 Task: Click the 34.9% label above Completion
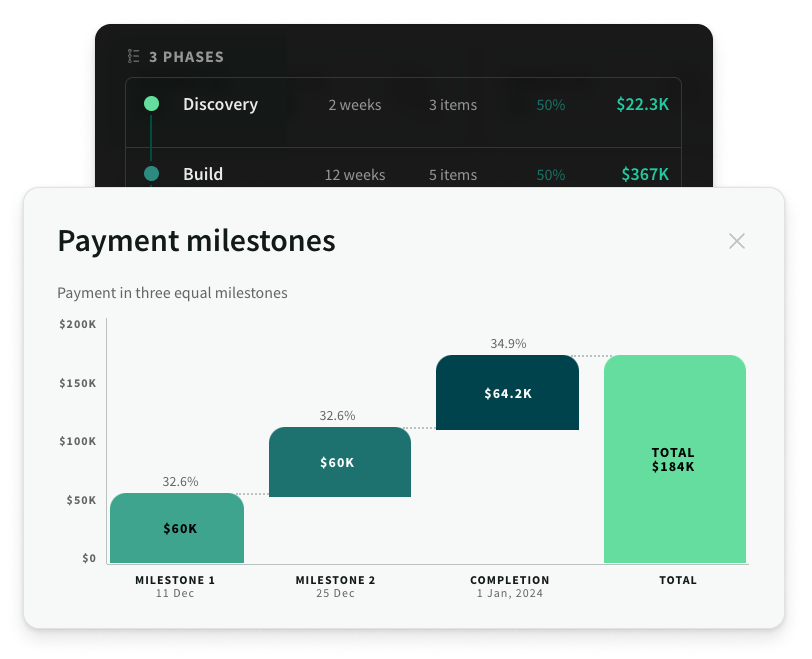coord(508,344)
